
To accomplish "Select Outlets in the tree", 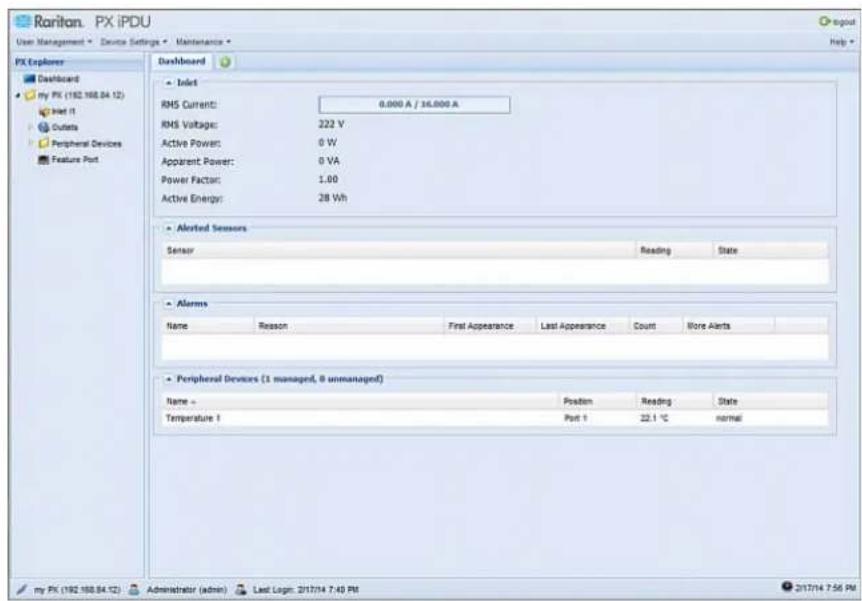I will coord(65,128).
